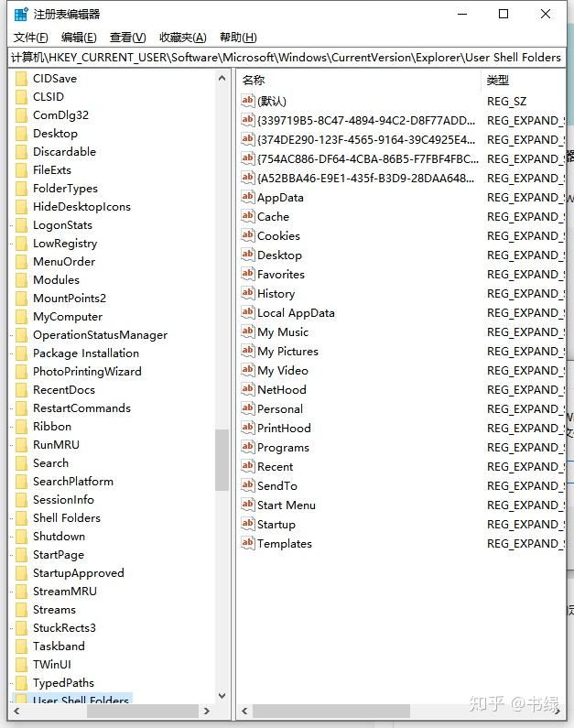Viewport: 574px width, 728px height.
Task: Expand the StreamMRU tree node
Action: pos(12,592)
